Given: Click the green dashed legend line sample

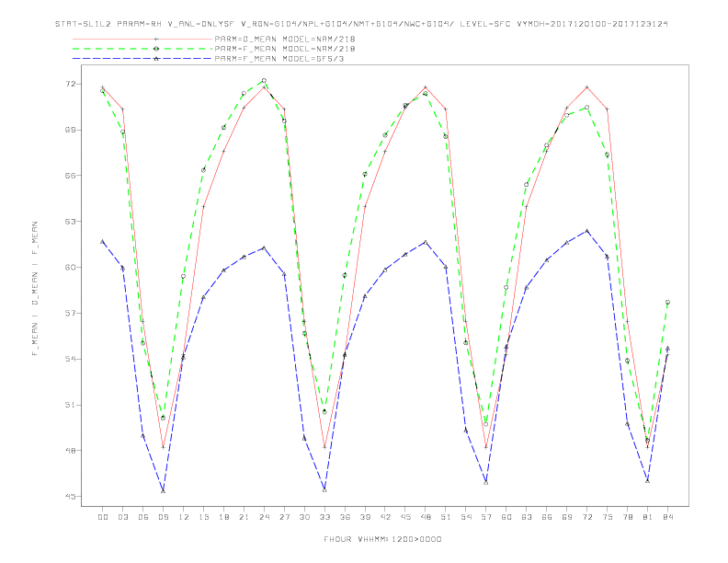Looking at the screenshot, I should (142, 49).
